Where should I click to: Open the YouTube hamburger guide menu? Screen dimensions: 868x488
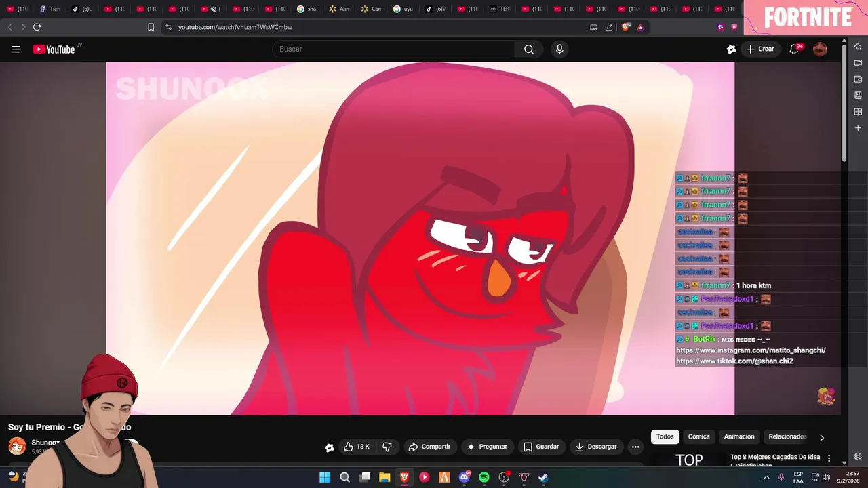pyautogui.click(x=16, y=49)
